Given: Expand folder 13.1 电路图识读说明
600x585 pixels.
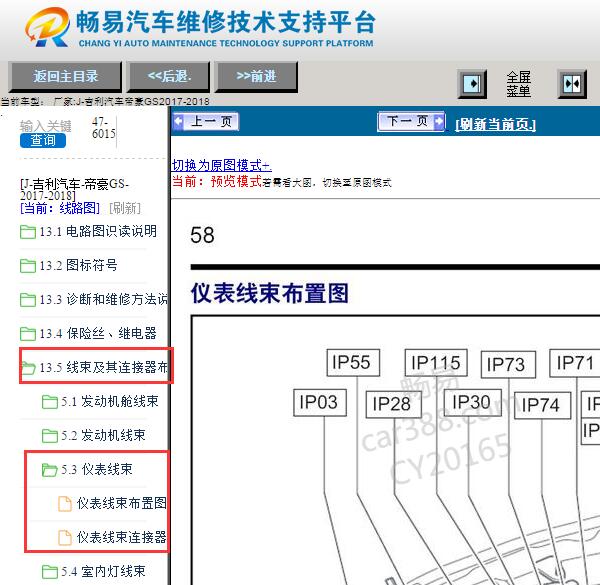Looking at the screenshot, I should coord(98,231).
